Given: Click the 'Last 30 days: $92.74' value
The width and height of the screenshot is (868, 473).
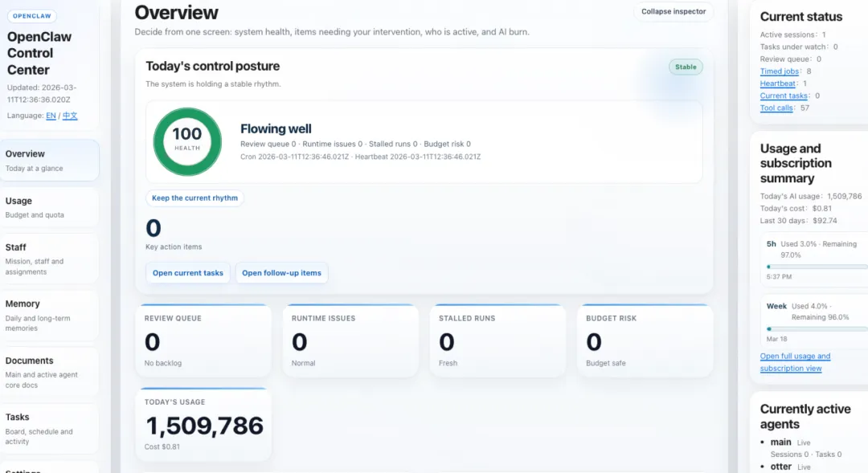Looking at the screenshot, I should click(x=798, y=221).
